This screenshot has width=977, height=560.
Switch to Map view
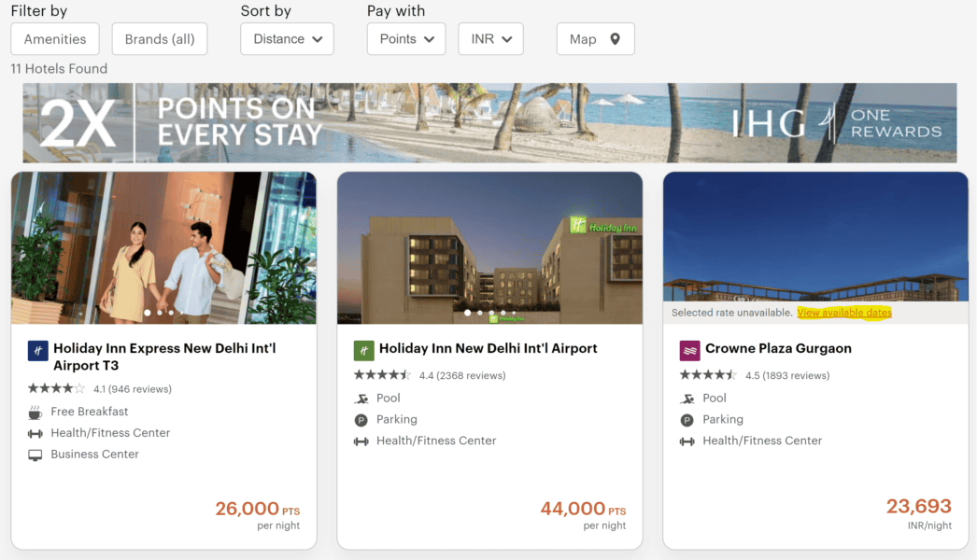595,38
